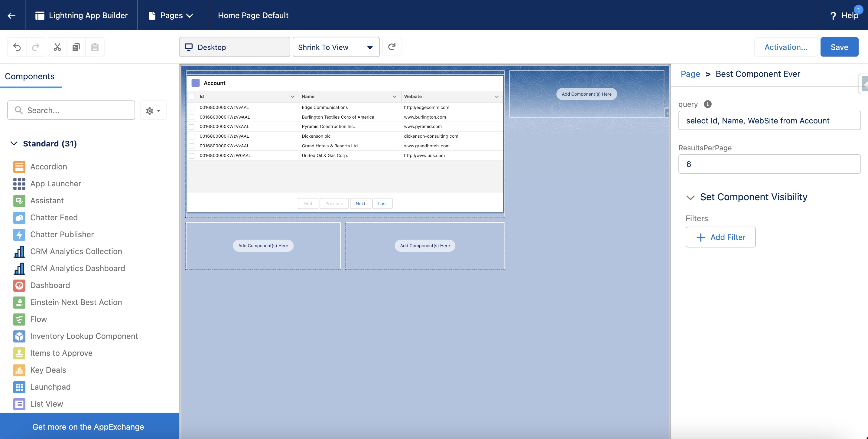Click the Home Page Default page title
Viewport: 868px width, 439px height.
pyautogui.click(x=253, y=15)
